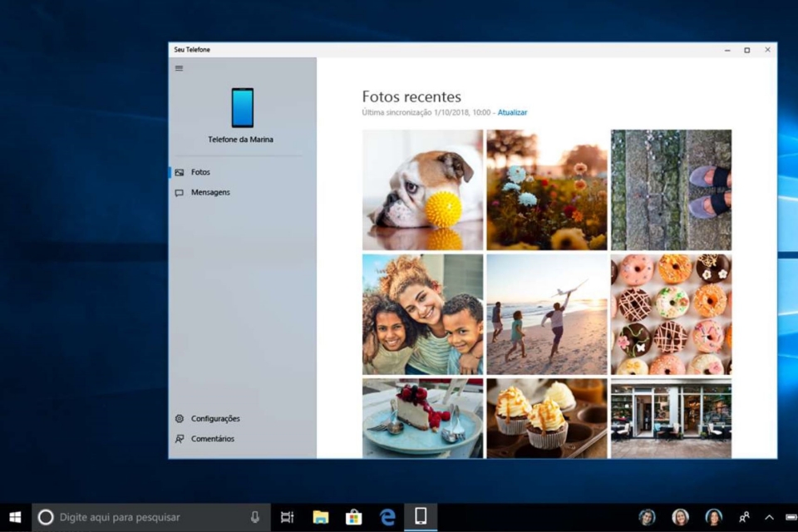Click in the Digite aqui para pesquisar box
Viewport: 798px width, 532px height.
point(151,517)
